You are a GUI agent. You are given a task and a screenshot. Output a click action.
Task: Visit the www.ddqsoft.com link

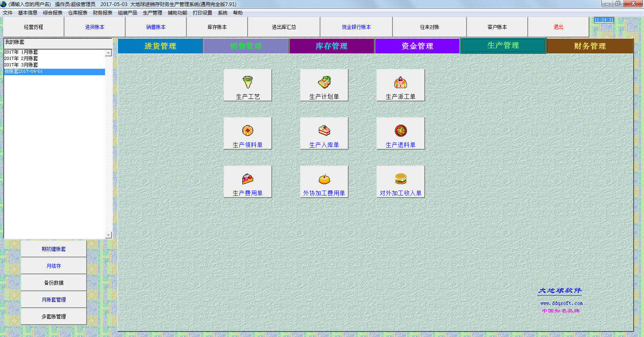coord(561,303)
